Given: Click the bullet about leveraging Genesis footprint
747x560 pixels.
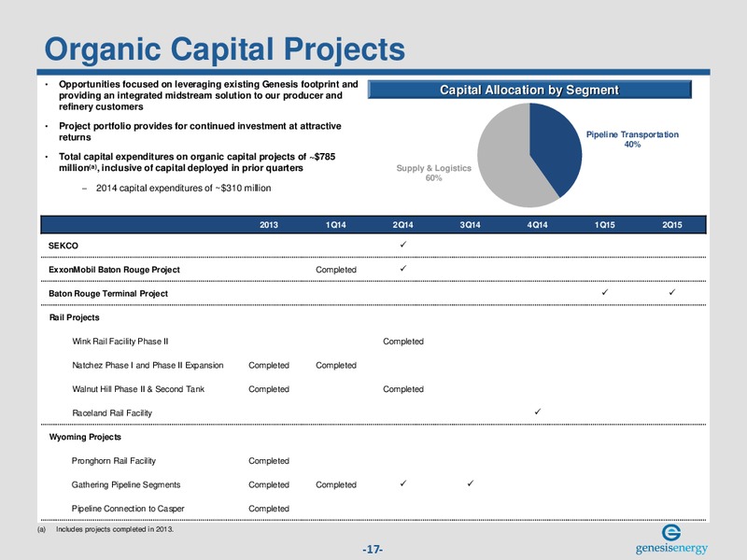Looking at the screenshot, I should [x=208, y=95].
